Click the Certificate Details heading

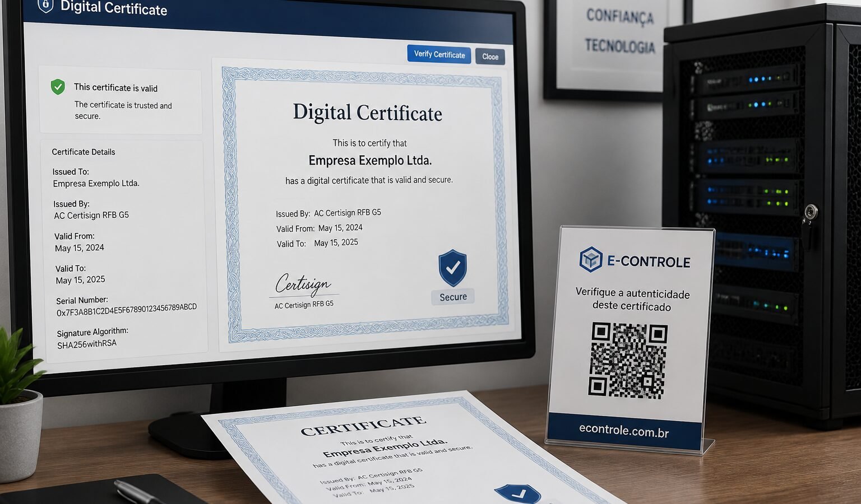click(84, 152)
